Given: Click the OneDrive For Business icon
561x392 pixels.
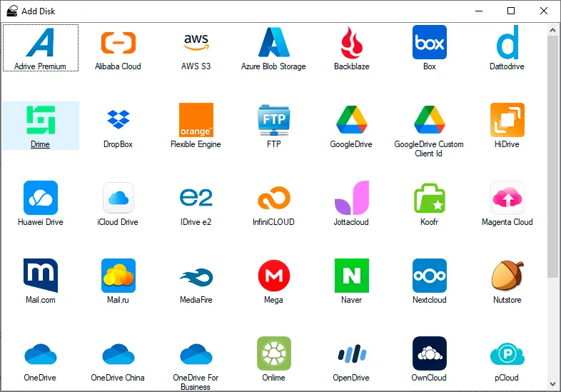Looking at the screenshot, I should (196, 353).
